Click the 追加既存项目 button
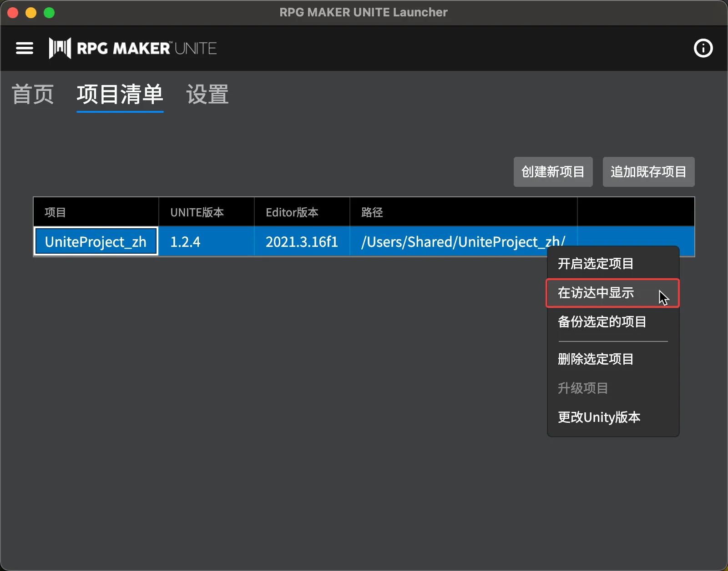This screenshot has width=728, height=571. [649, 172]
